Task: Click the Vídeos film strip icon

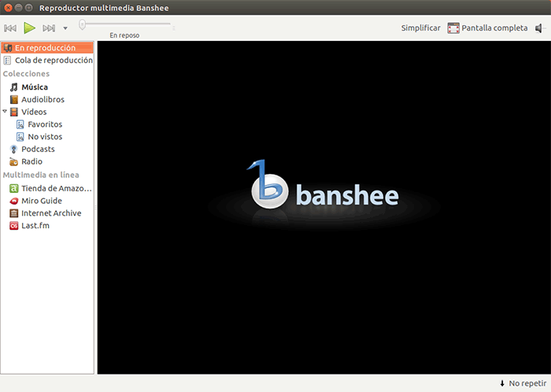Action: tap(13, 112)
